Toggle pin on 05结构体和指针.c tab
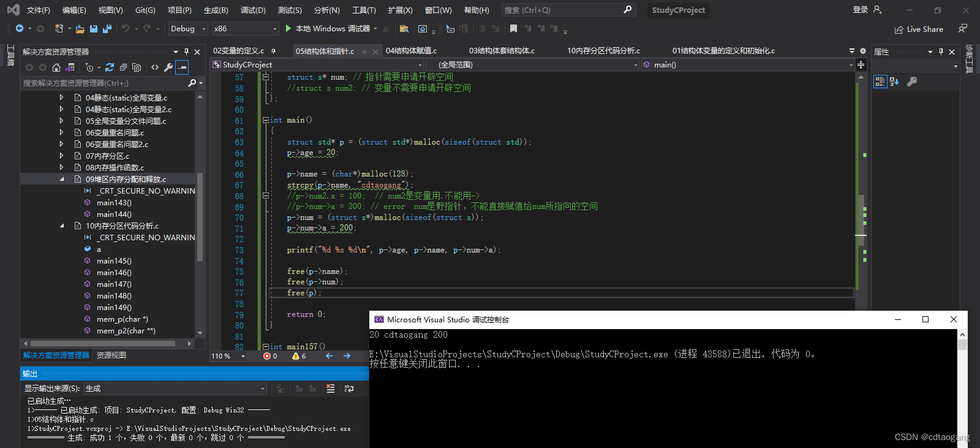 click(x=364, y=51)
